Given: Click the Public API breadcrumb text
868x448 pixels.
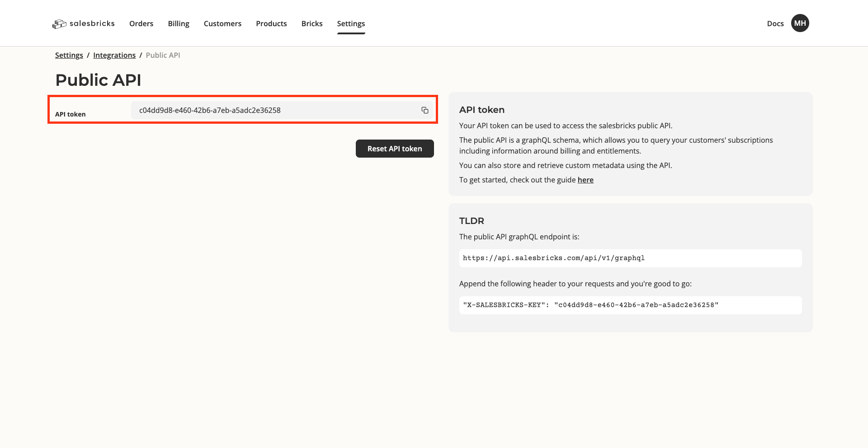Looking at the screenshot, I should click(x=163, y=55).
